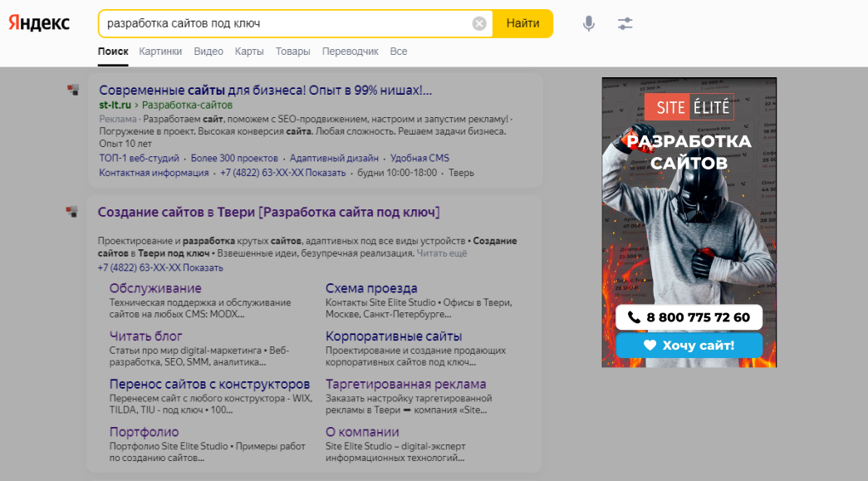868x481 pixels.
Task: Open the Портфолио sitelink
Action: click(x=144, y=432)
